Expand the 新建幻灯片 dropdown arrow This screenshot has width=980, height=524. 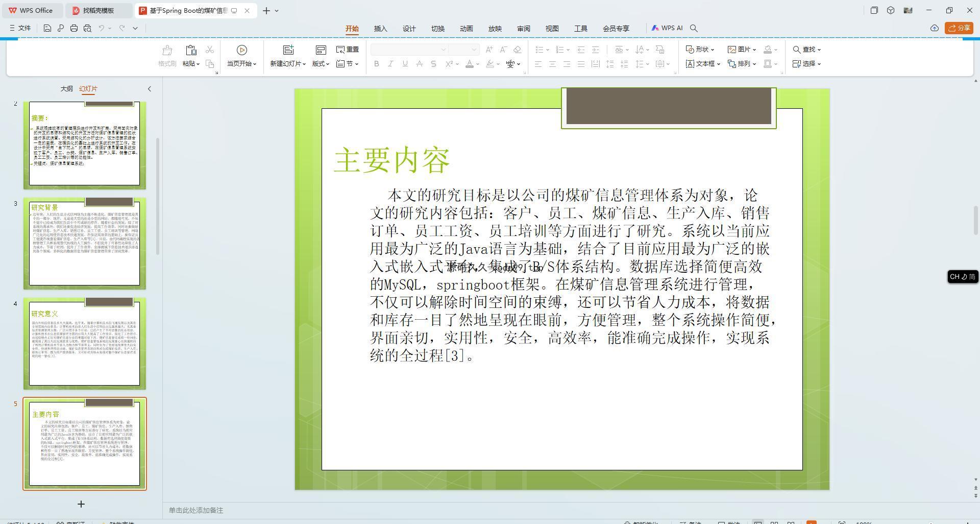pos(304,64)
